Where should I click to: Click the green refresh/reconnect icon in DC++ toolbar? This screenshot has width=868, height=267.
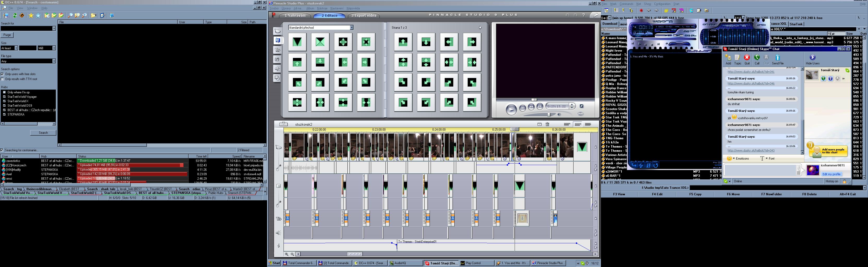click(x=15, y=15)
